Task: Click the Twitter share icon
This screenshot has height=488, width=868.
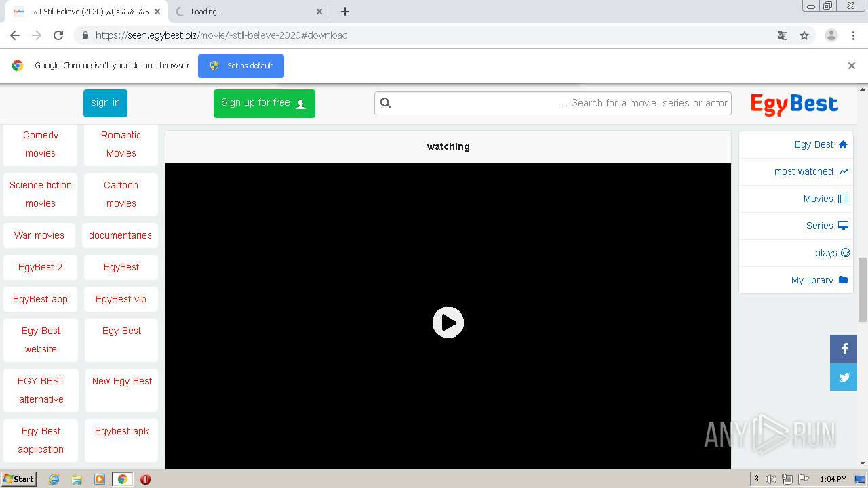Action: pos(844,378)
